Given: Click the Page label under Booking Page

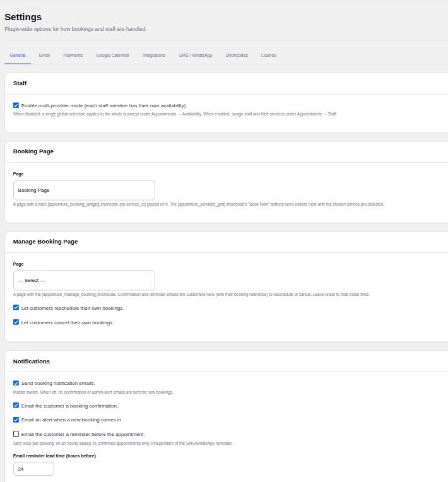Looking at the screenshot, I should click(x=18, y=174).
